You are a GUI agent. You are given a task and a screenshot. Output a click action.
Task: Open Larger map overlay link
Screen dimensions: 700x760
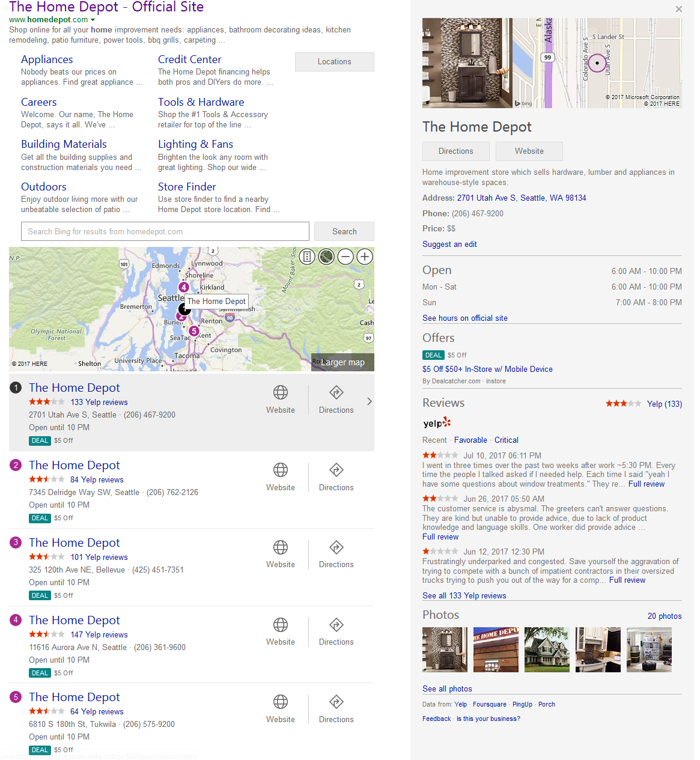click(342, 362)
